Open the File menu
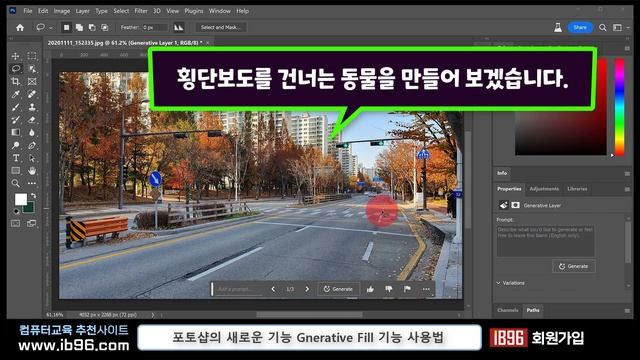 (x=28, y=11)
